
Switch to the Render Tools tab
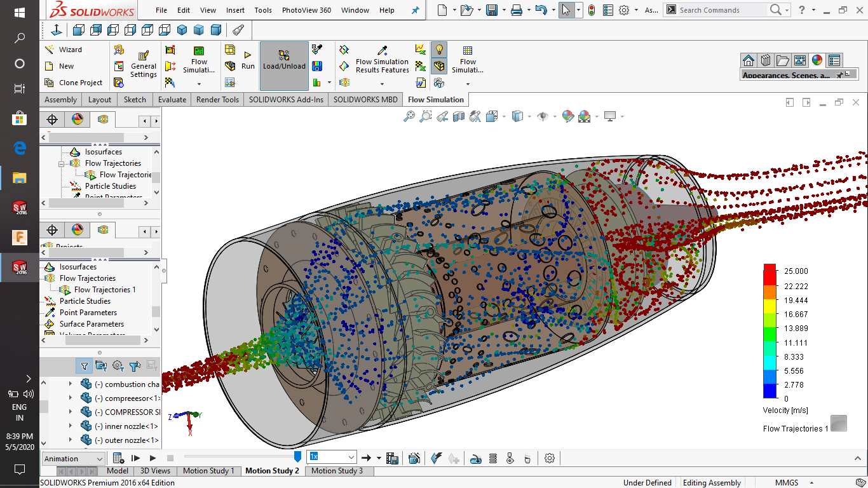217,100
